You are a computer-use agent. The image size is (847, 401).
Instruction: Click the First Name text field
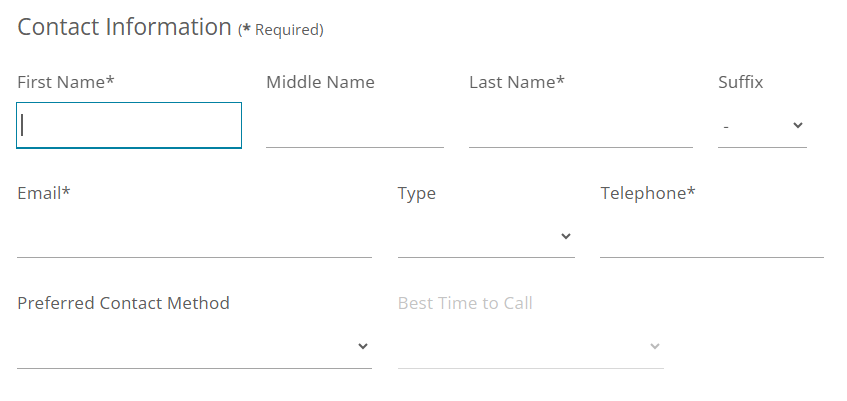tap(129, 125)
